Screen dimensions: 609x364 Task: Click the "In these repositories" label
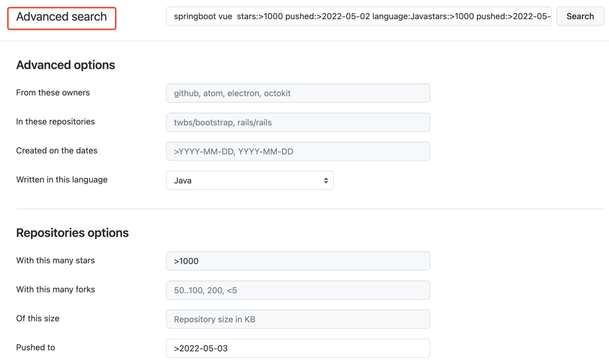click(55, 122)
